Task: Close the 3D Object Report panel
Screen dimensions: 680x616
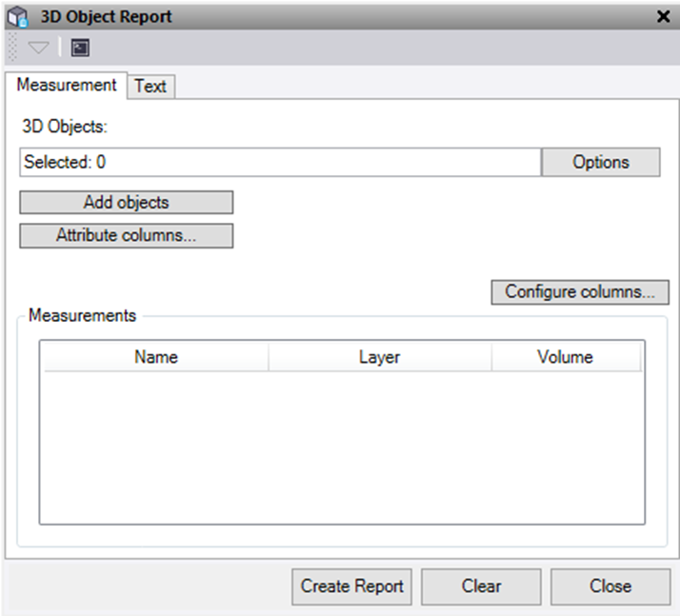Action: 663,16
